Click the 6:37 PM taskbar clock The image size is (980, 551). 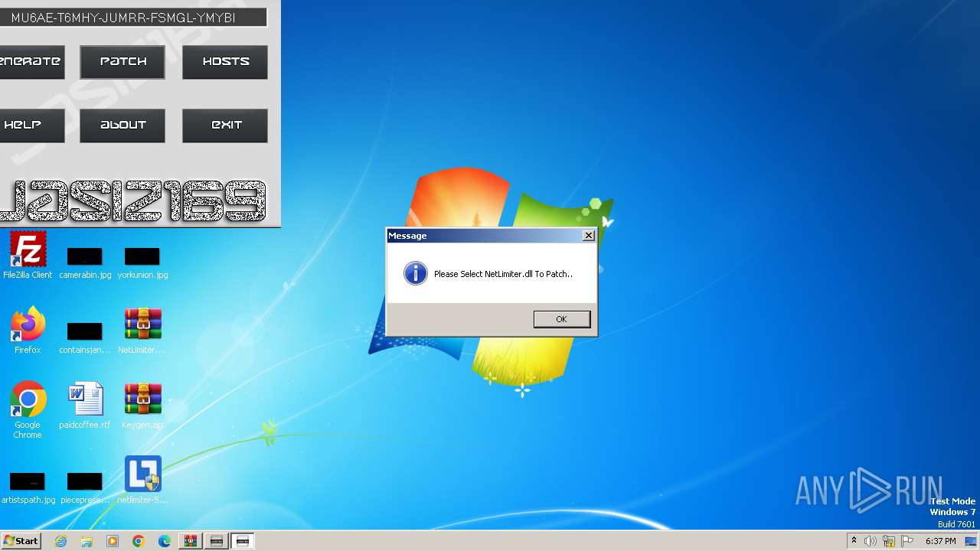(940, 541)
